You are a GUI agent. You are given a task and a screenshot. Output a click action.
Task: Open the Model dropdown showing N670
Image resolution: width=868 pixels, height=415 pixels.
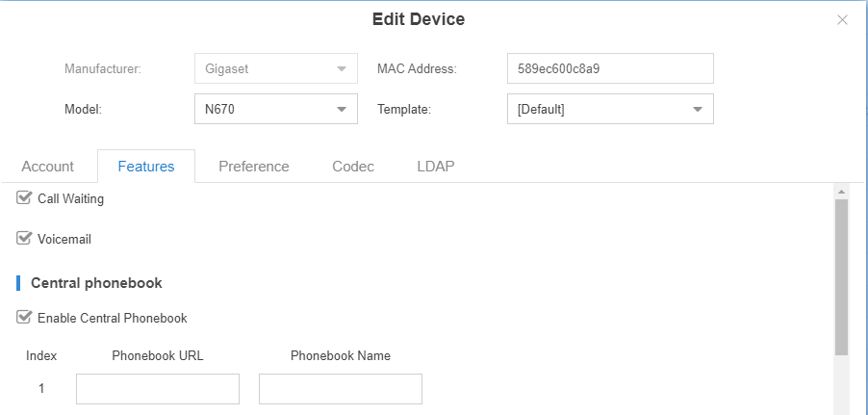pyautogui.click(x=275, y=109)
